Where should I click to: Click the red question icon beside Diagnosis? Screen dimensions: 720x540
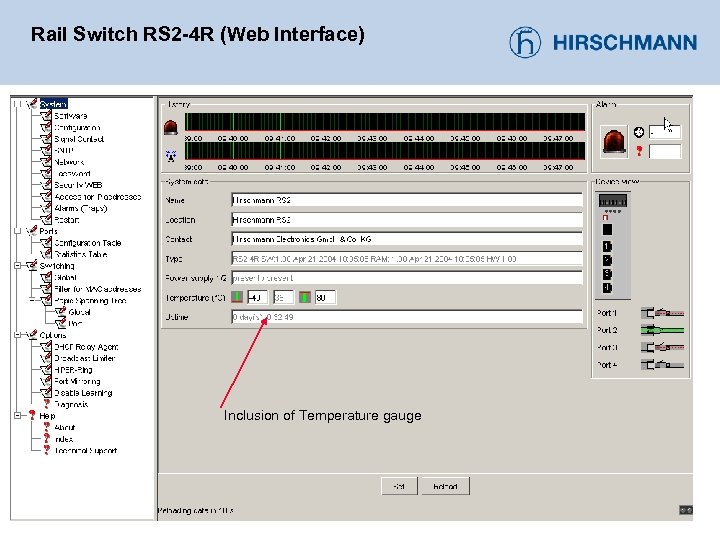pos(46,404)
